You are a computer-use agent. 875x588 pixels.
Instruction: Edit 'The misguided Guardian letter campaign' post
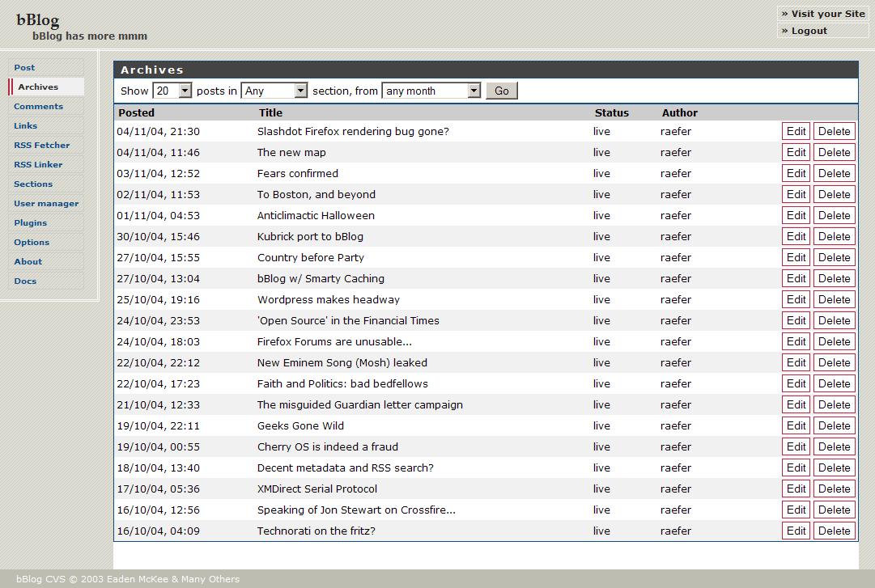[796, 404]
